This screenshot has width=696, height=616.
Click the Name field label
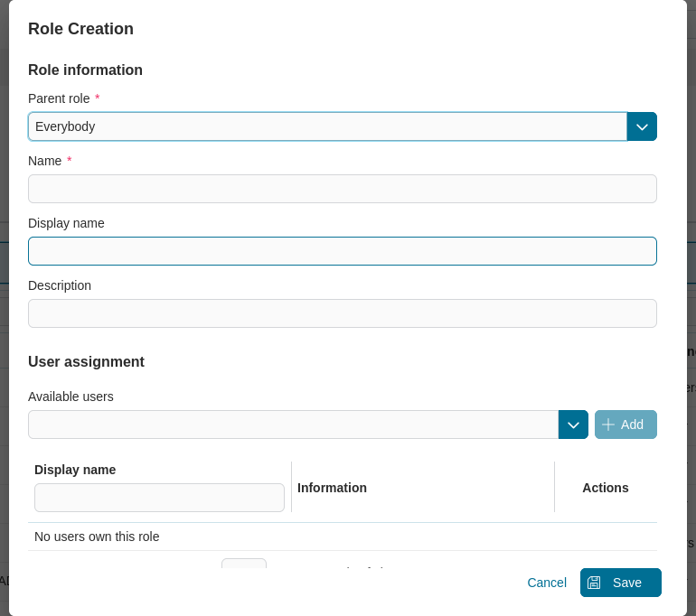click(45, 161)
